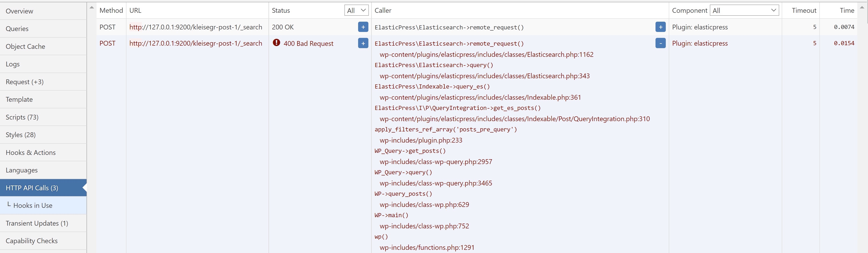The width and height of the screenshot is (868, 253).
Task: Click the error icon beside 400 Bad Request
Action: pyautogui.click(x=276, y=43)
